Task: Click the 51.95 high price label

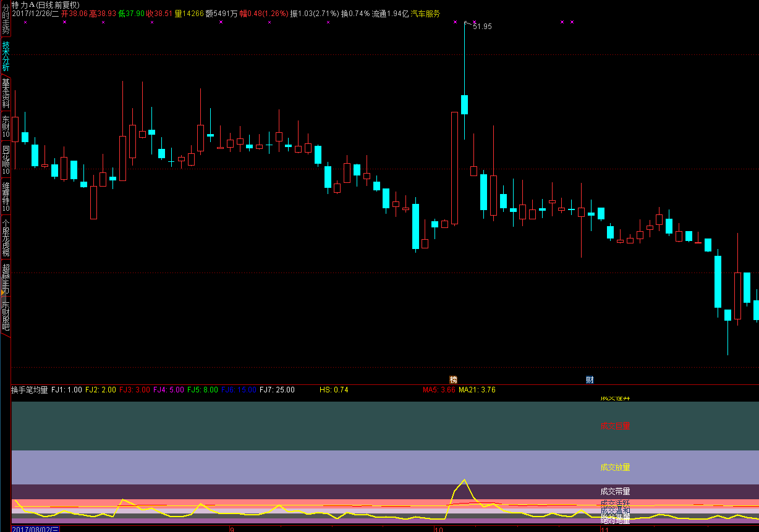Action: [x=482, y=27]
